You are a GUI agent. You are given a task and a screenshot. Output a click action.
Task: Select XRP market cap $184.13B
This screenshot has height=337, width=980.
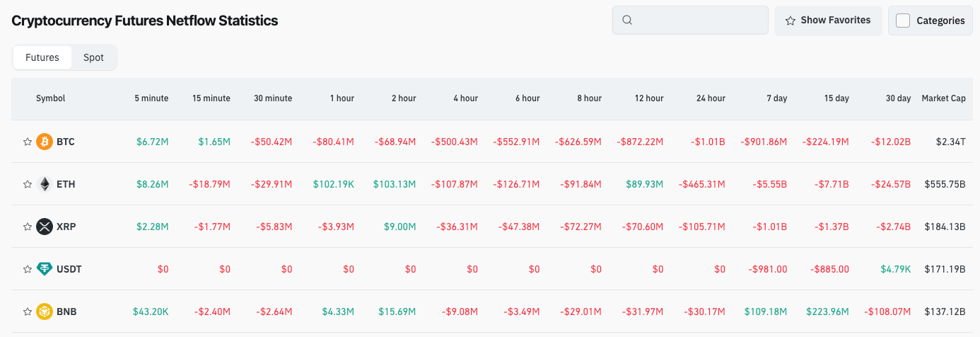pos(945,227)
